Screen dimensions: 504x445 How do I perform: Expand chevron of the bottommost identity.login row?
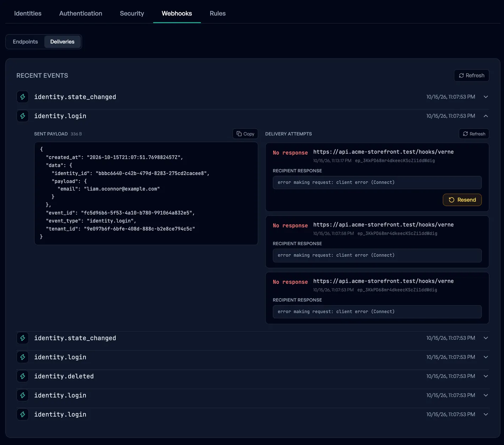pyautogui.click(x=486, y=414)
